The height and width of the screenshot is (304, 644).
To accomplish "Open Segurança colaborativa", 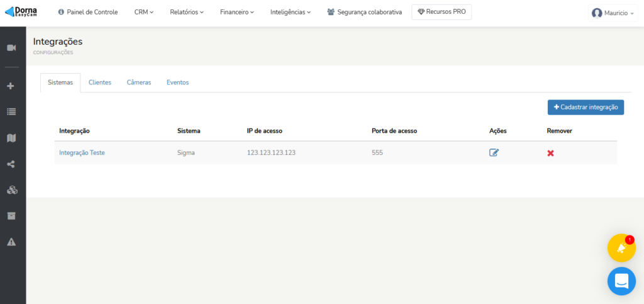I will point(365,13).
